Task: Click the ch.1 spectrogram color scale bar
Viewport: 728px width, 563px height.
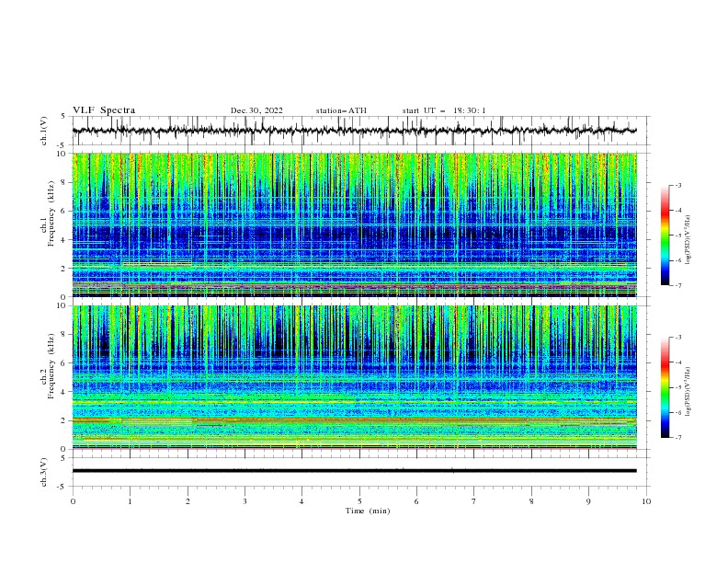Action: click(x=665, y=236)
